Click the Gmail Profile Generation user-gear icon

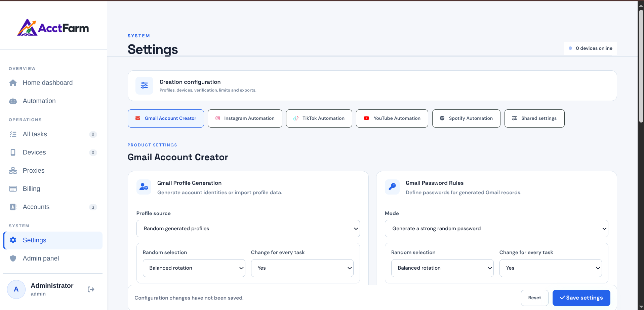[144, 187]
